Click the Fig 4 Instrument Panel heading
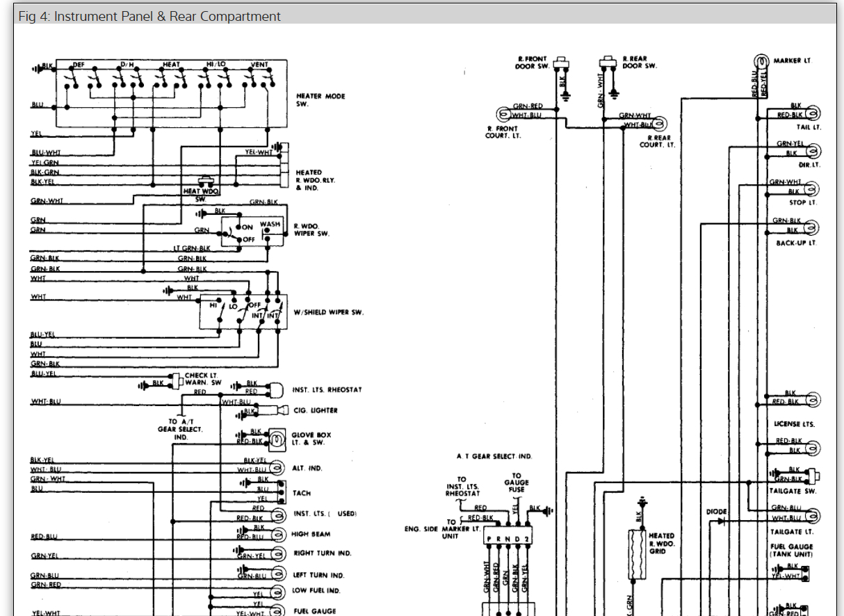 (149, 16)
